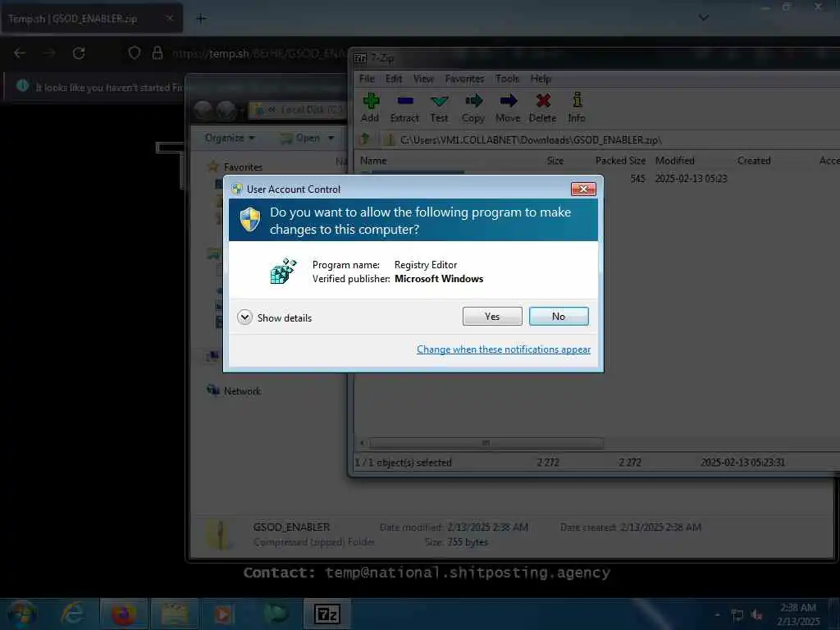Select the Temp.sh GSOD_ENABLER.zip browser tab
The height and width of the screenshot is (630, 840).
point(92,19)
